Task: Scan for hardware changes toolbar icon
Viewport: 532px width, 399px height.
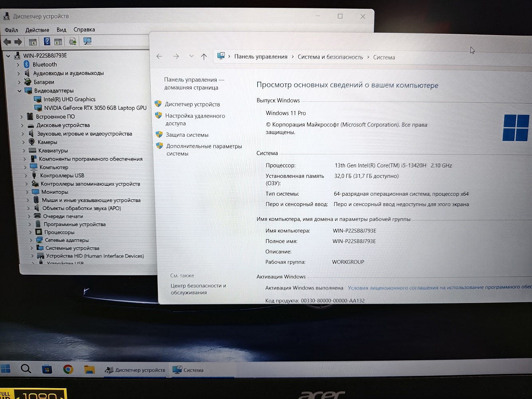Action: (87, 41)
